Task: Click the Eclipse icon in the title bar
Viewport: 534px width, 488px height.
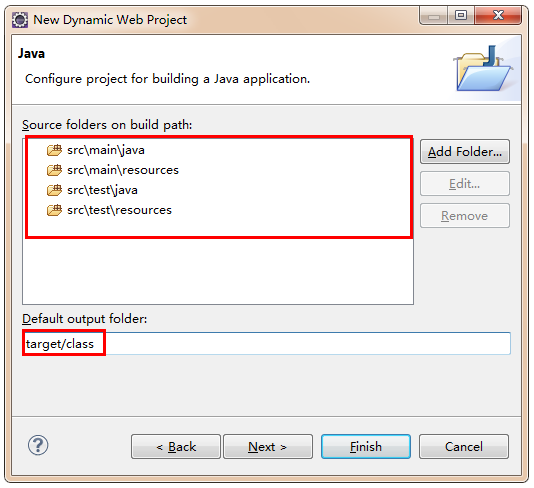Action: pos(20,20)
